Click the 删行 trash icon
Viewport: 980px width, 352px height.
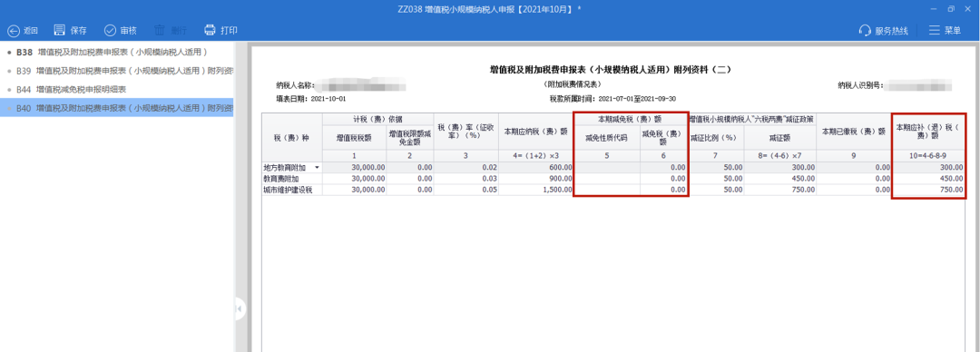pyautogui.click(x=160, y=30)
